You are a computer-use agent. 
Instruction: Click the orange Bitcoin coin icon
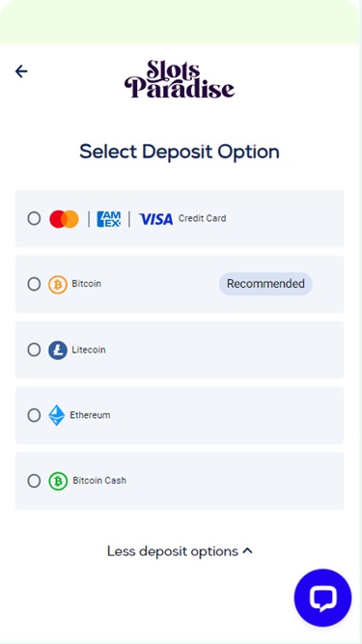[x=58, y=284]
